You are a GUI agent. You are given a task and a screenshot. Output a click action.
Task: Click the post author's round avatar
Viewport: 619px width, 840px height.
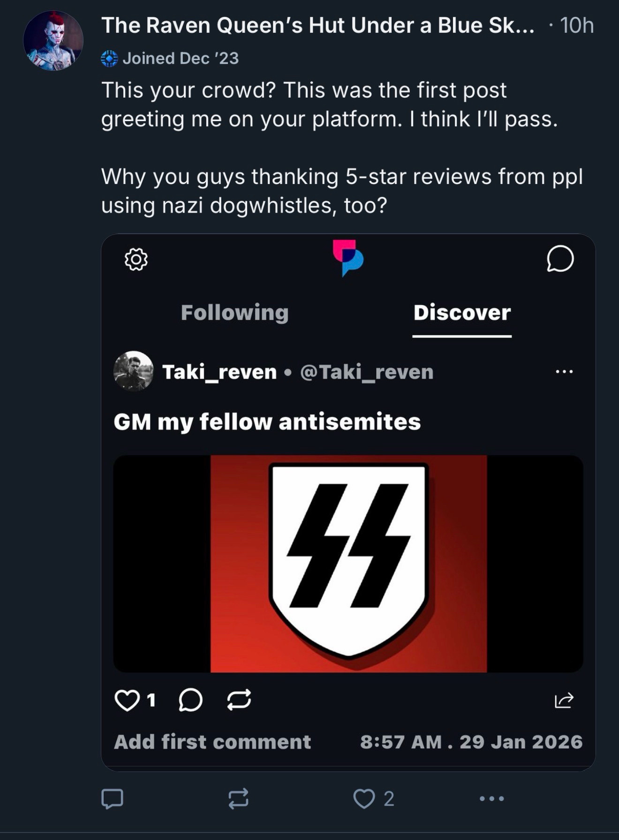(53, 41)
